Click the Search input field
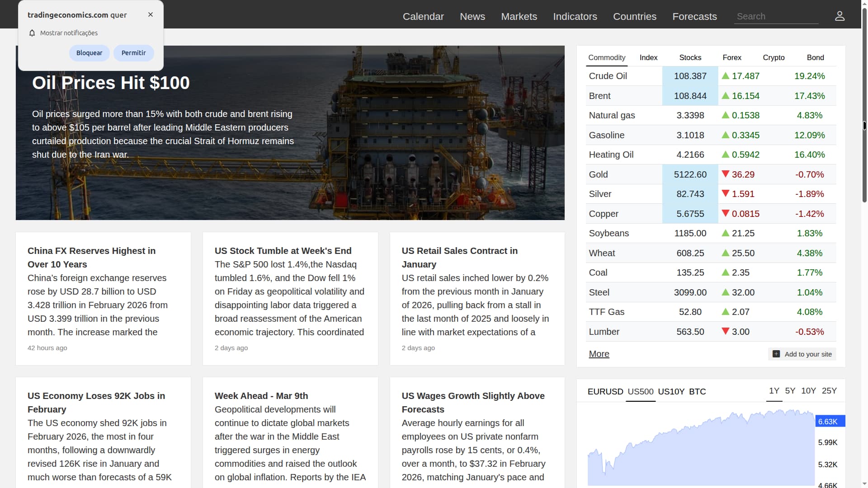 [776, 17]
